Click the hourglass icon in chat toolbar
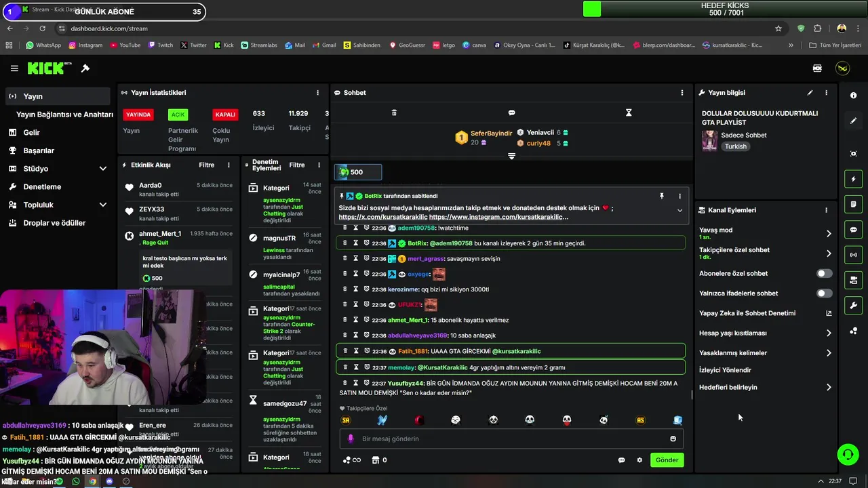The image size is (868, 488). click(629, 113)
